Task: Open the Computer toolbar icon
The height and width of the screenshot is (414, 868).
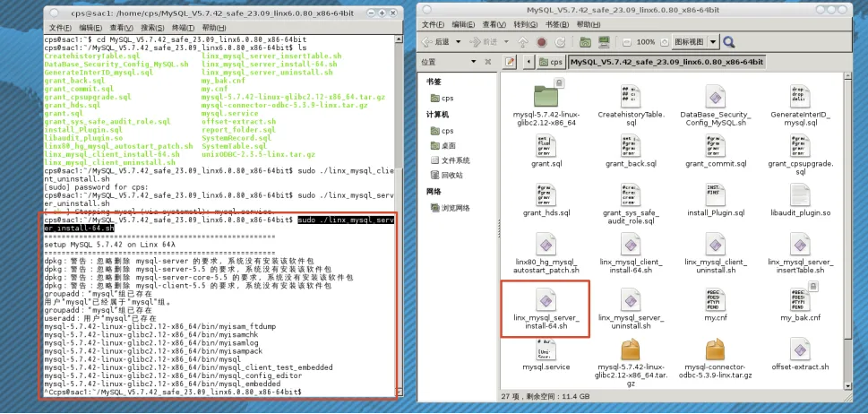Action: pyautogui.click(x=604, y=42)
